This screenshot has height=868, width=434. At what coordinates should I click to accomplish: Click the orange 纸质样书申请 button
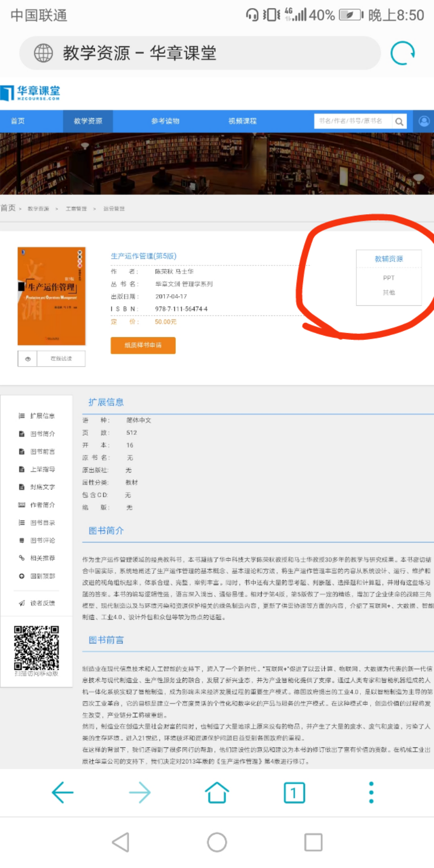(143, 345)
